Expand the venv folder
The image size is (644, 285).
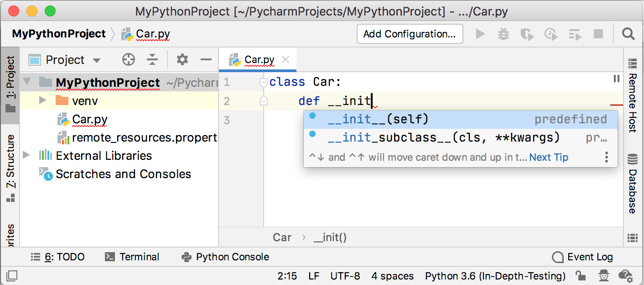click(x=43, y=100)
